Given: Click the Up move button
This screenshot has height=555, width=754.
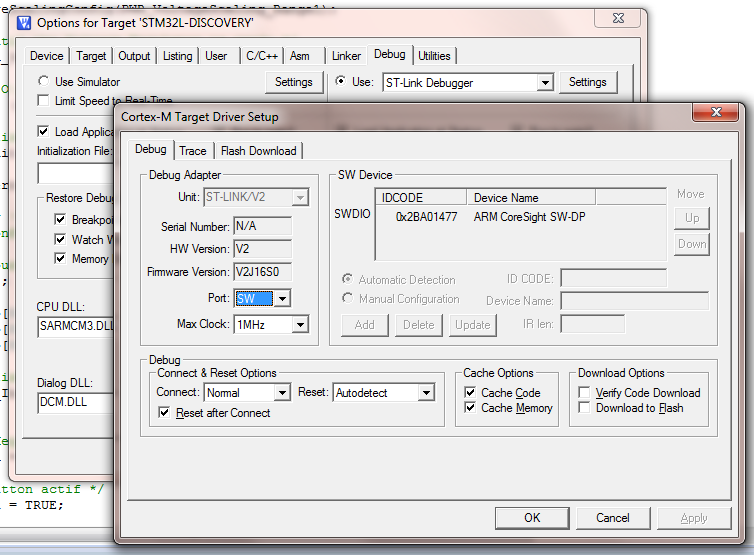Looking at the screenshot, I should 692,218.
